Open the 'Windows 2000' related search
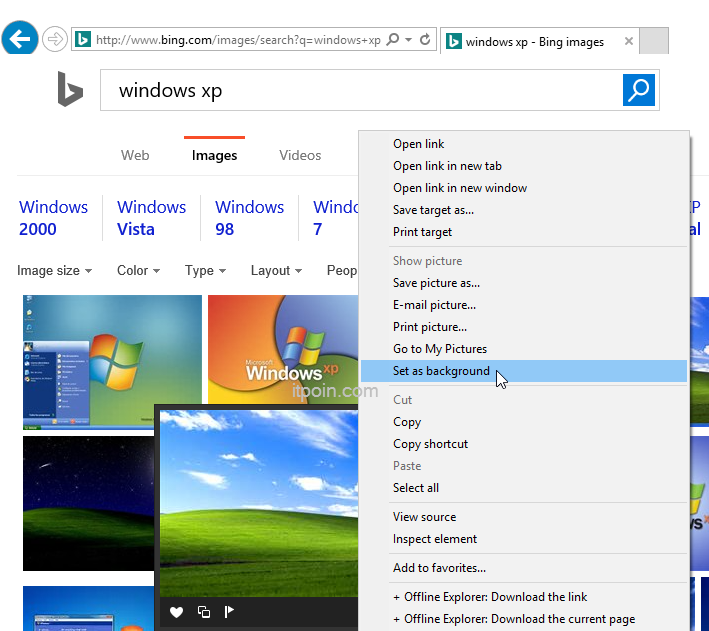 coord(53,218)
